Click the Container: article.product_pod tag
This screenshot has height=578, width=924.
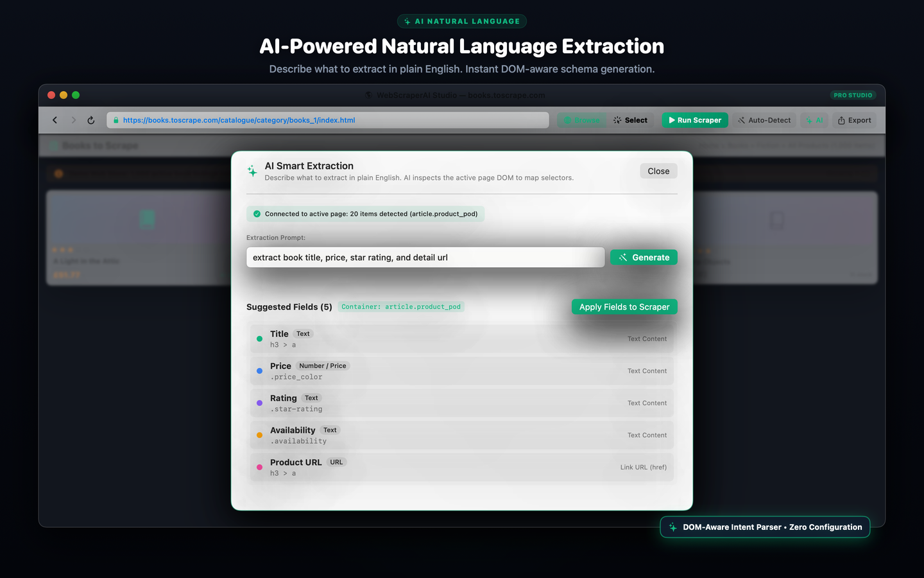coord(401,307)
